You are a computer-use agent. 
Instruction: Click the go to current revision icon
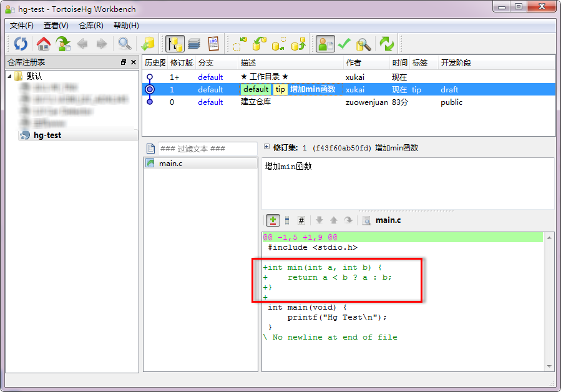[63, 44]
